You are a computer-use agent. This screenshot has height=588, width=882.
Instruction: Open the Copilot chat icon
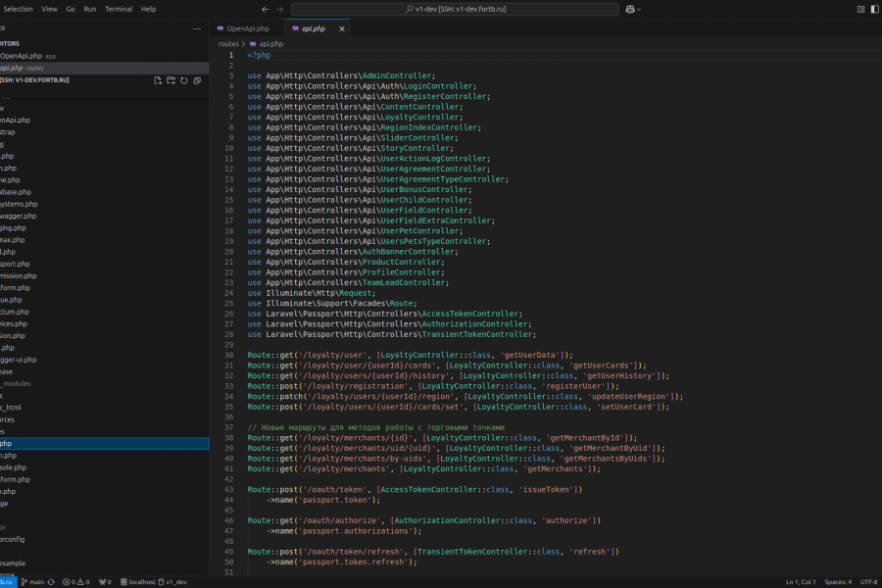pyautogui.click(x=629, y=9)
